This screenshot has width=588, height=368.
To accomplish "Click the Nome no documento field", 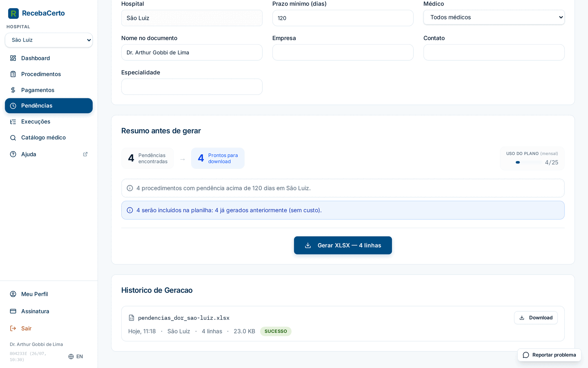I will [x=192, y=53].
